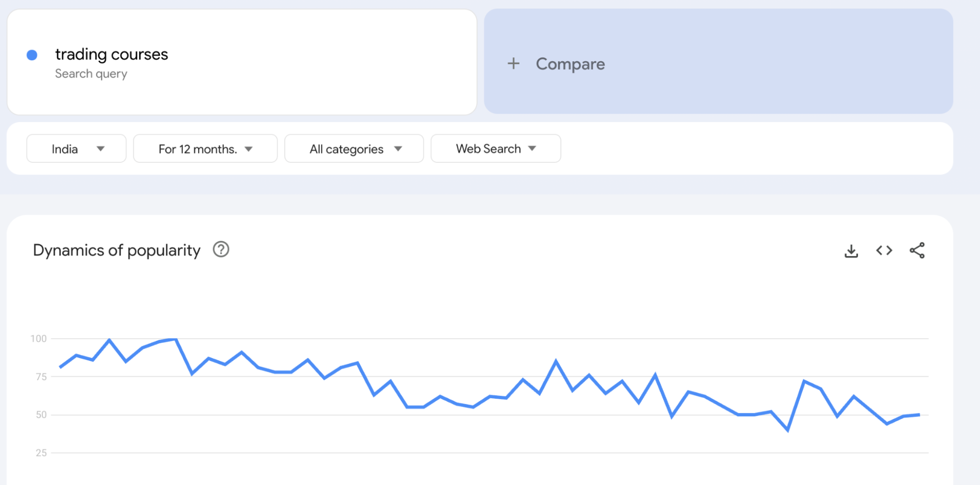Open the Web Search type dropdown
The width and height of the screenshot is (980, 485).
[496, 149]
